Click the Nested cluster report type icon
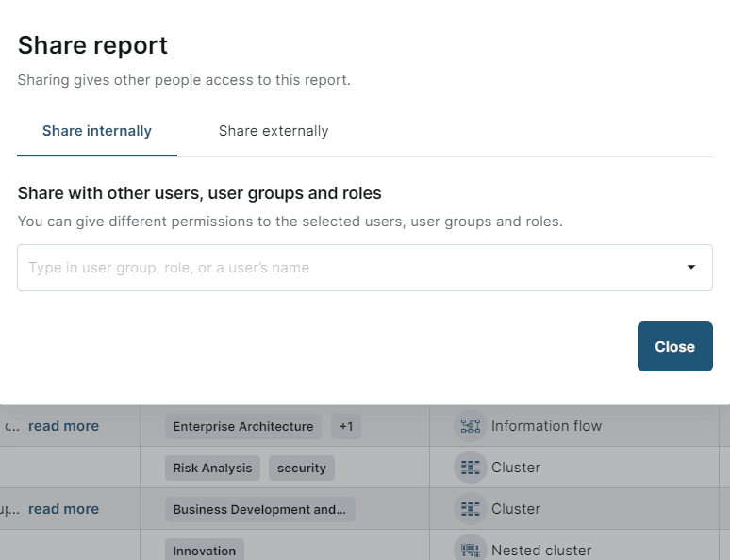Viewport: 730px width, 560px height. point(470,550)
